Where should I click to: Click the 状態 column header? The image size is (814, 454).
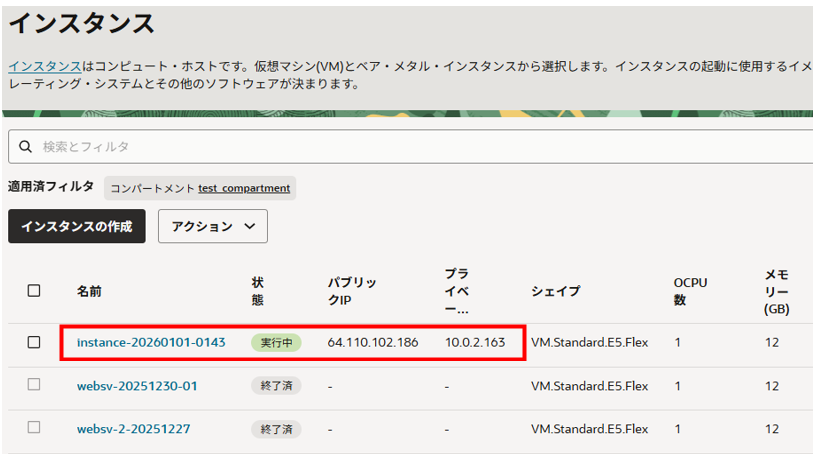coord(258,291)
